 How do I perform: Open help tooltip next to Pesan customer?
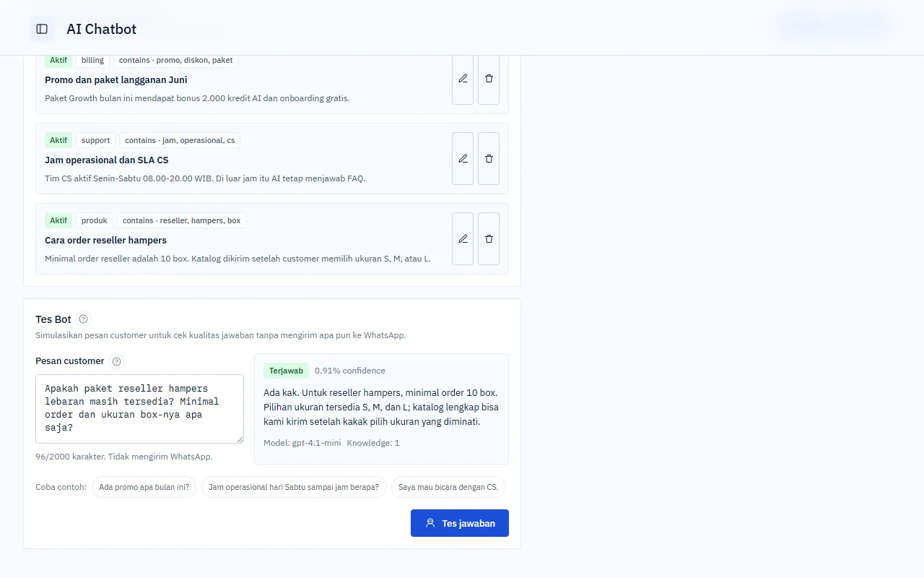pyautogui.click(x=117, y=361)
